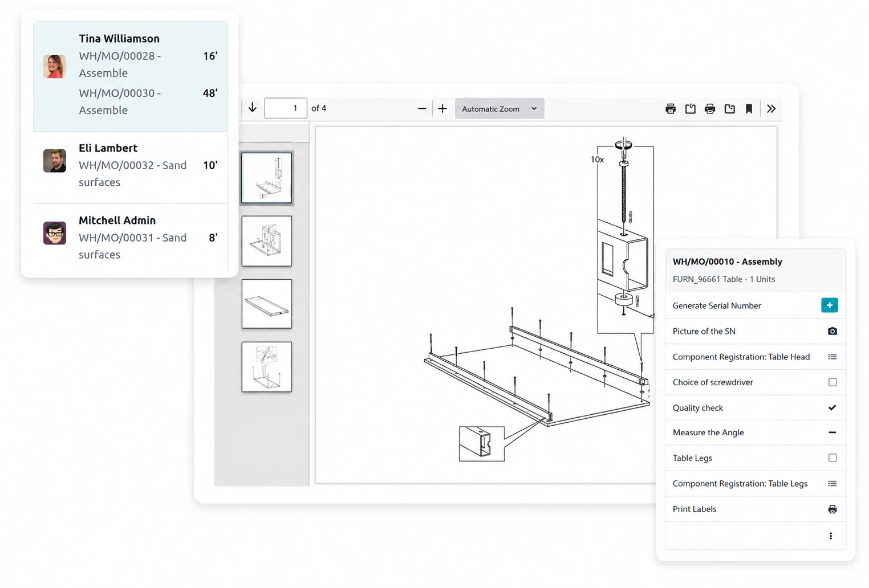Open list icon for Component Registration: Table Legs

pyautogui.click(x=833, y=483)
